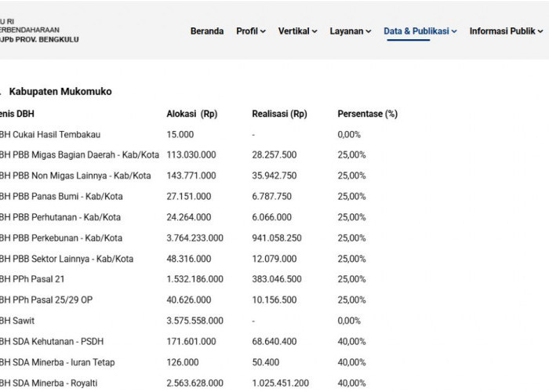Click the Persentase (%) column header

coord(368,114)
